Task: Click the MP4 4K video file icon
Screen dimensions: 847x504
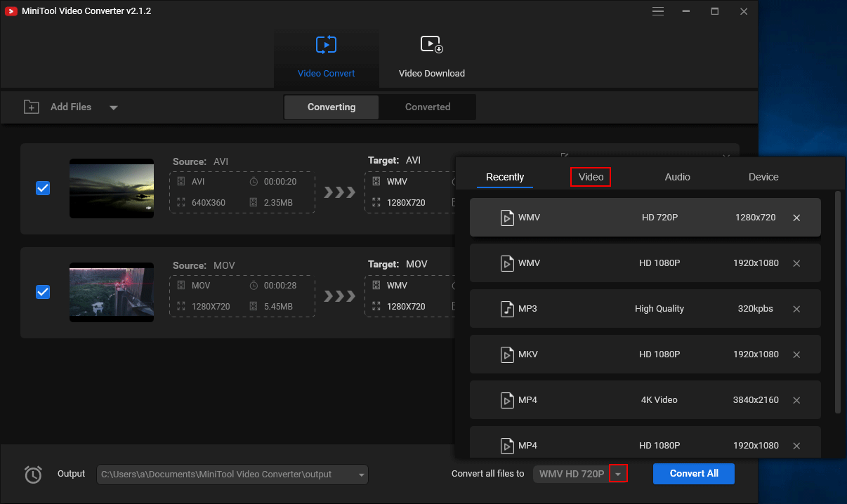Action: coord(507,400)
